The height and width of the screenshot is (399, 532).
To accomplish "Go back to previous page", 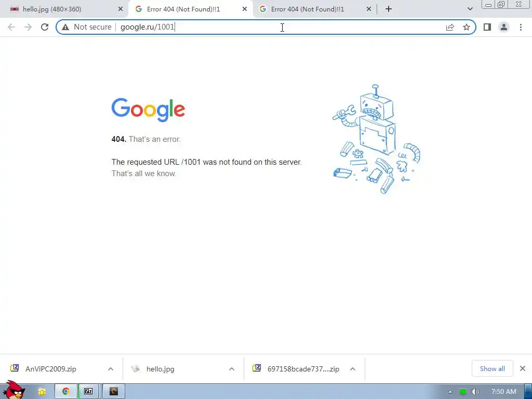I will 11,27.
